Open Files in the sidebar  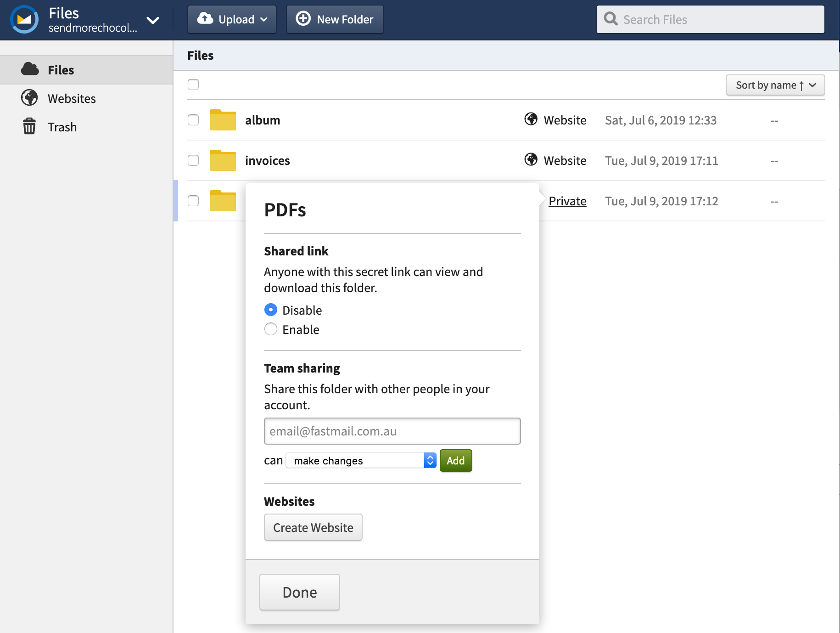point(86,70)
